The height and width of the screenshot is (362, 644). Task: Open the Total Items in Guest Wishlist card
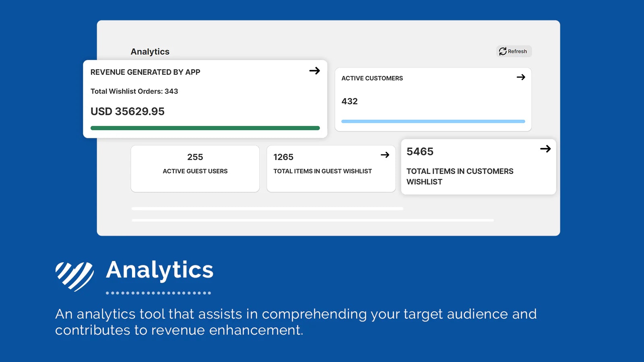point(331,168)
